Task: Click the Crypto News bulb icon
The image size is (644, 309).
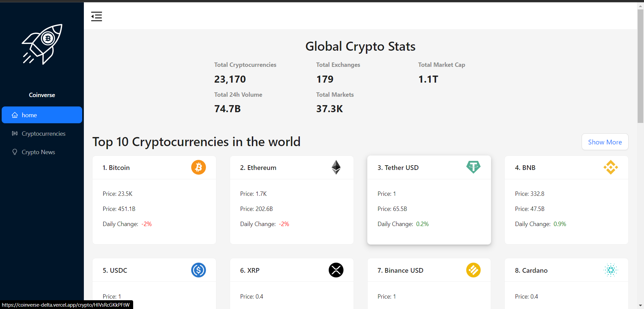Action: tap(15, 152)
